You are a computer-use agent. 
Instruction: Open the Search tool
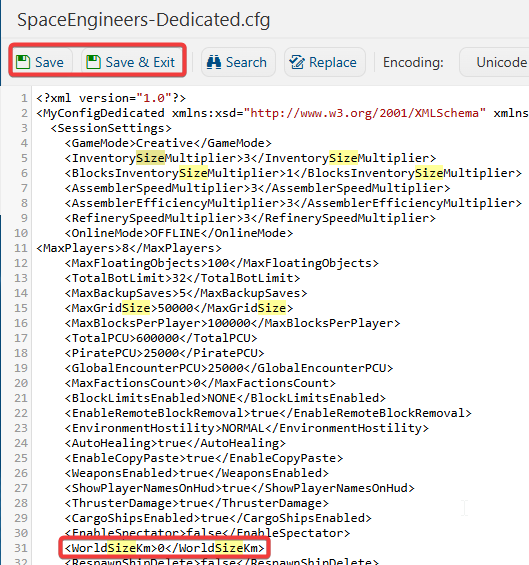(238, 62)
